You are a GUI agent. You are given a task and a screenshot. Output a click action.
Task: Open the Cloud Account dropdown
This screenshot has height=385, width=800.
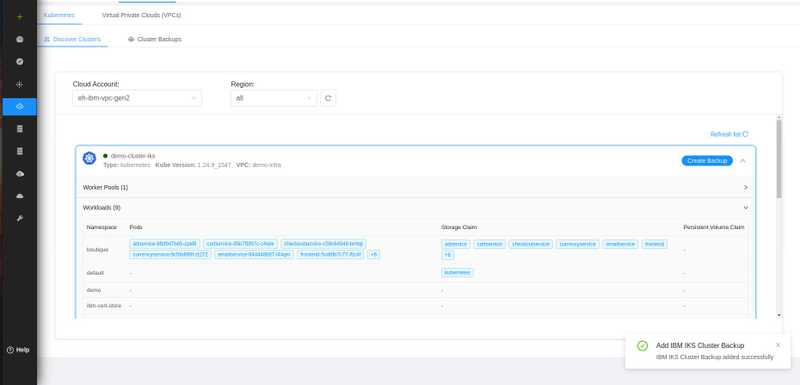(x=137, y=98)
